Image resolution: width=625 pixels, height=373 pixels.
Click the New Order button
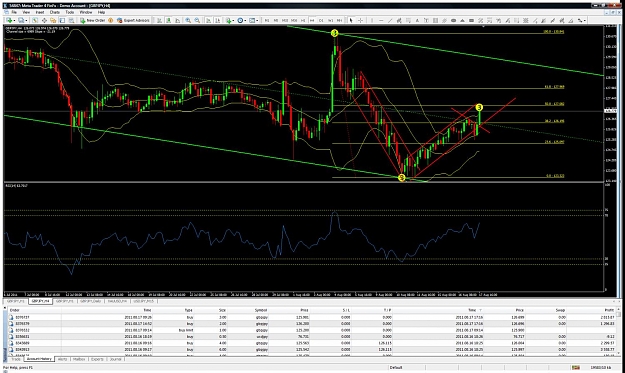92,20
